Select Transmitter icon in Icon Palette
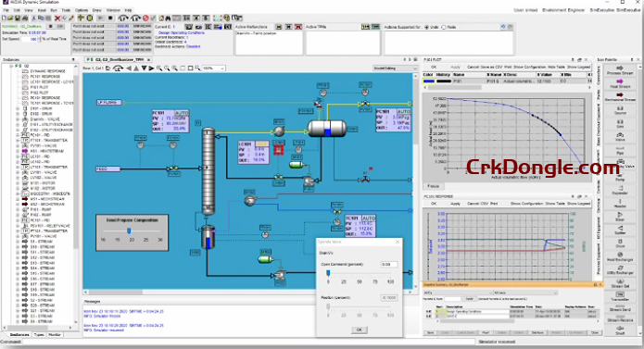Screen dimensions: 644x349 [620, 296]
